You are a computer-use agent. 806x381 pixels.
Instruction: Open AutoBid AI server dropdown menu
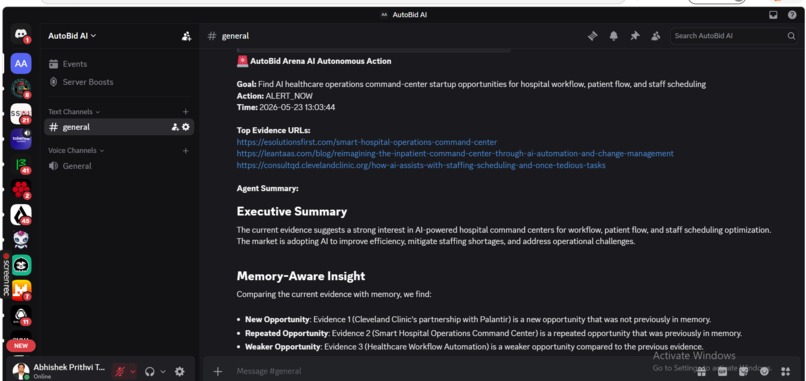(72, 36)
